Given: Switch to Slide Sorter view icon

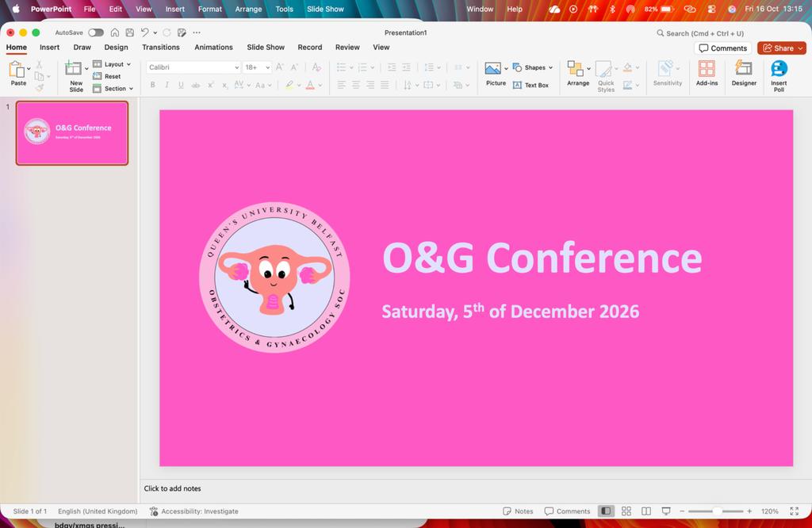Looking at the screenshot, I should (x=626, y=511).
